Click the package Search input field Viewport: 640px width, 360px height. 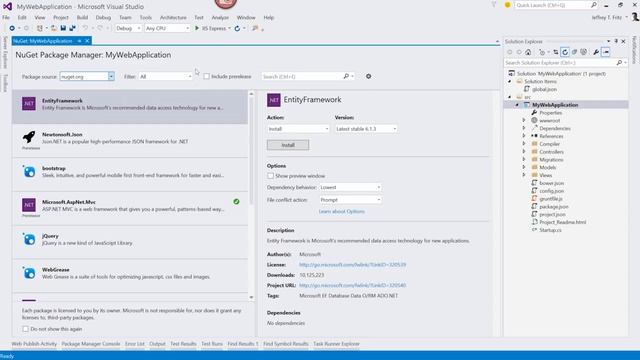click(x=302, y=76)
